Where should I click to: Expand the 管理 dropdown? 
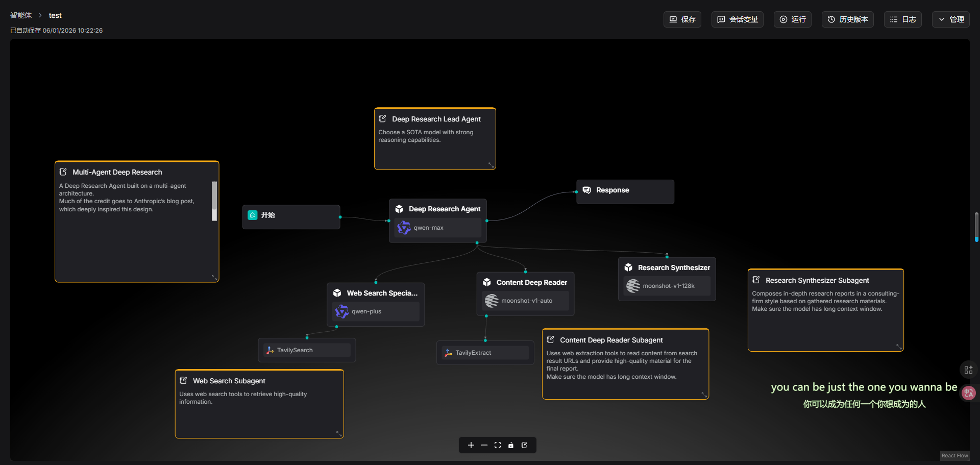950,19
